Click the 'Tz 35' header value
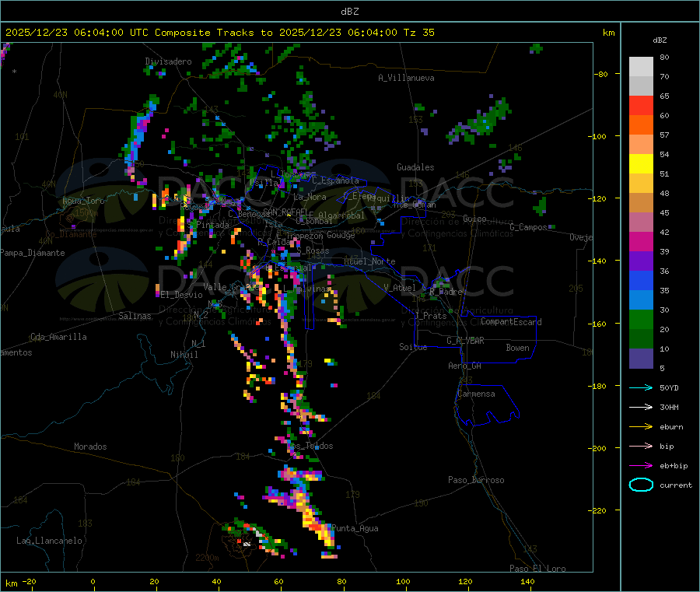700x592 pixels. coord(418,33)
